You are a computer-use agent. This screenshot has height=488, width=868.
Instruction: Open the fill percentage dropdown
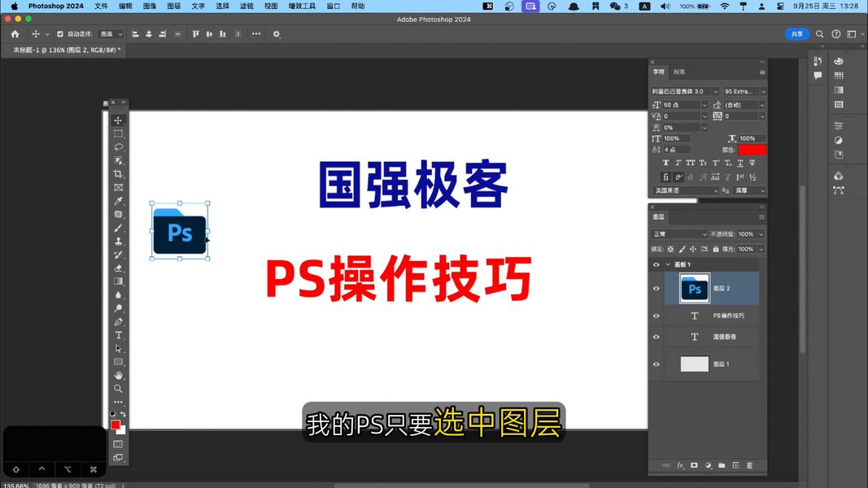[x=761, y=249]
